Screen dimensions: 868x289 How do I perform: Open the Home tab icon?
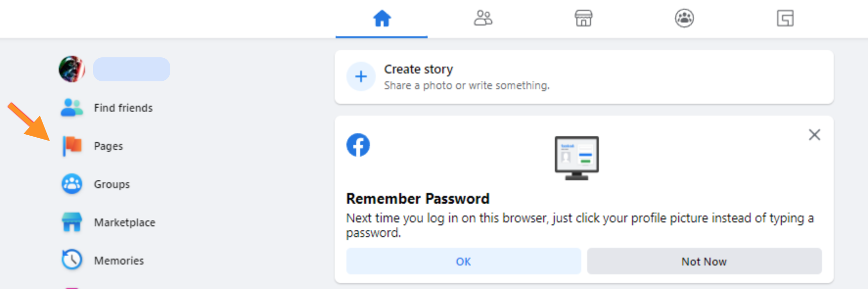(382, 19)
